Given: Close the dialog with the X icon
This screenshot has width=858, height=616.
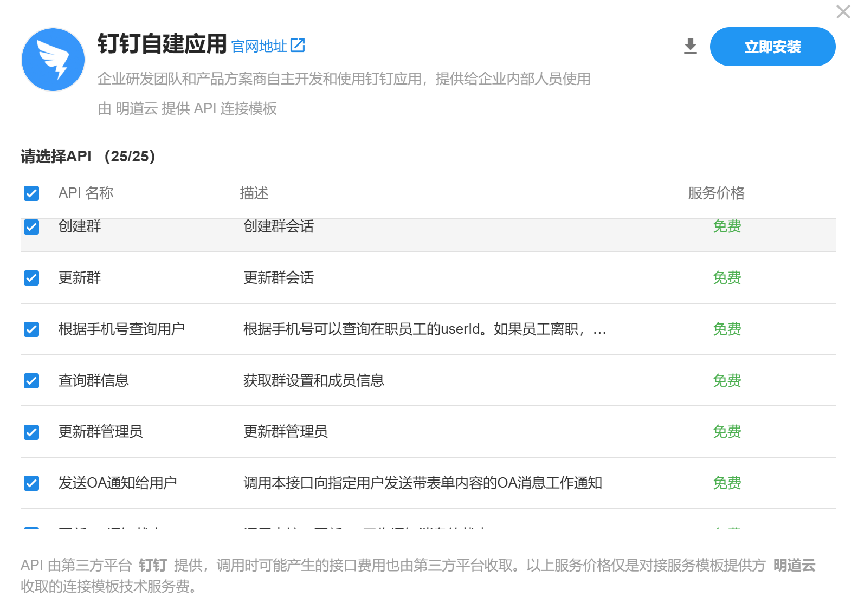Looking at the screenshot, I should tap(843, 11).
